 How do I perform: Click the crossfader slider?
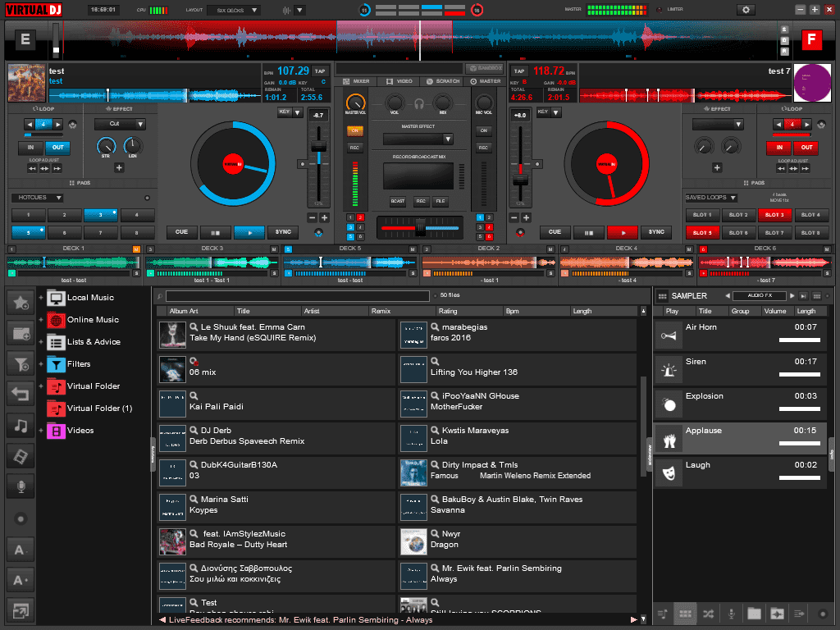420,228
